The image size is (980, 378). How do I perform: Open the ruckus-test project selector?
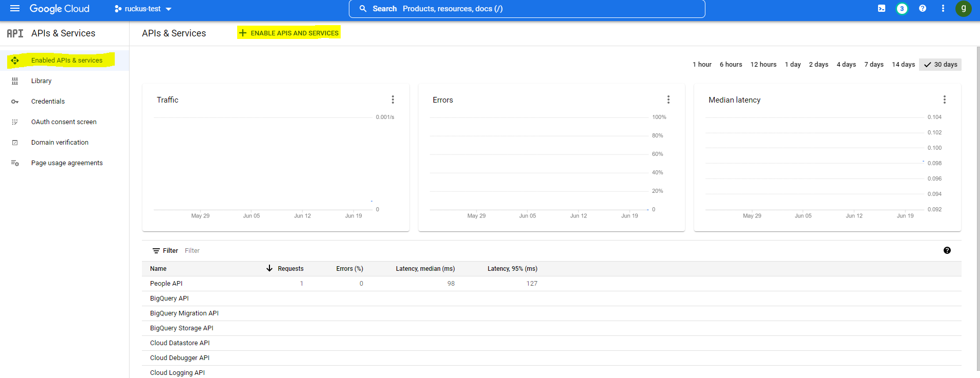143,9
